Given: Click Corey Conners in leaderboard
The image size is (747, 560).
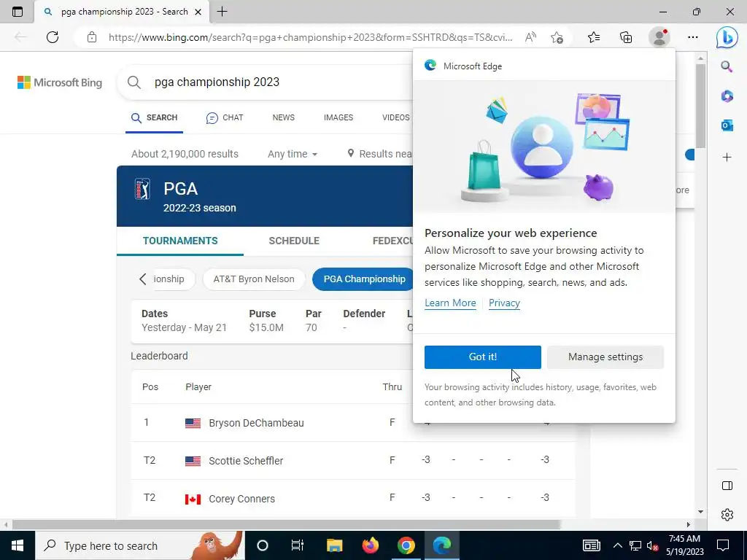Looking at the screenshot, I should [241, 499].
